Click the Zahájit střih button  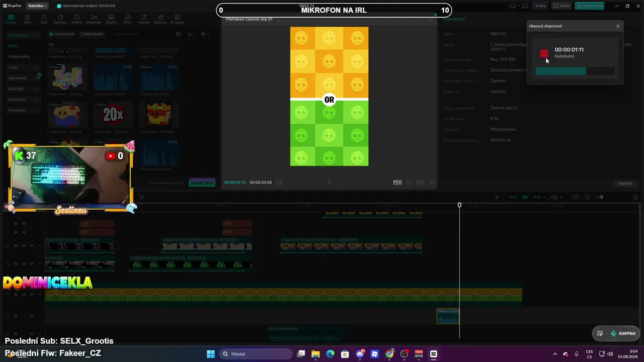202,183
